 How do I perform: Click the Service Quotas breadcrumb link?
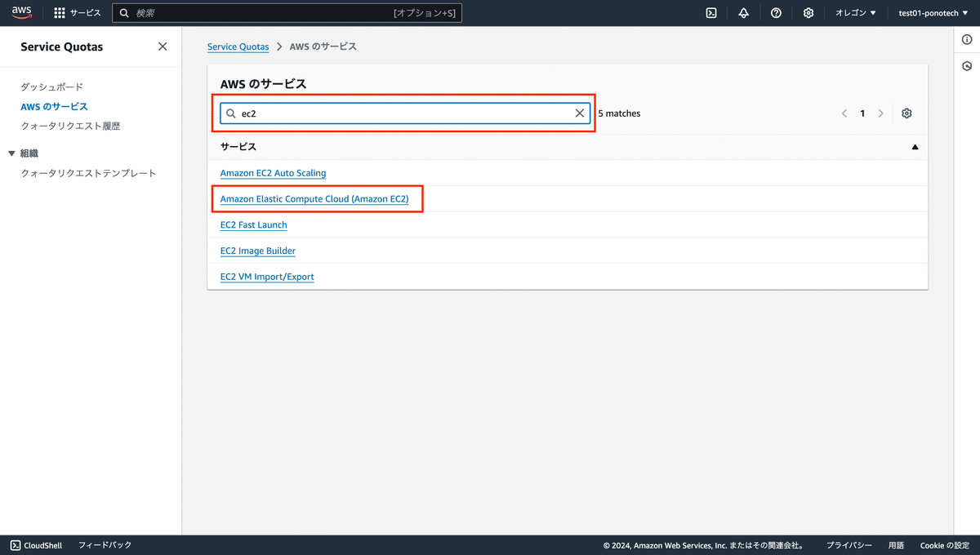point(238,47)
